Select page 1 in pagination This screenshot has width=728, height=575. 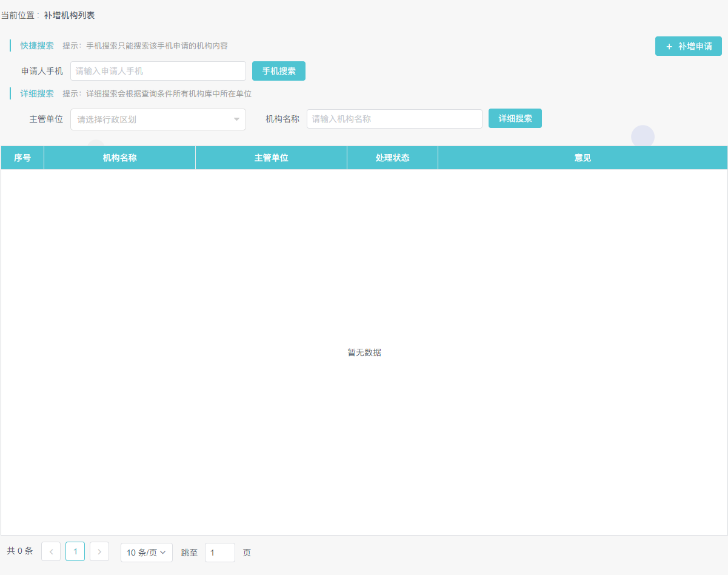[75, 552]
